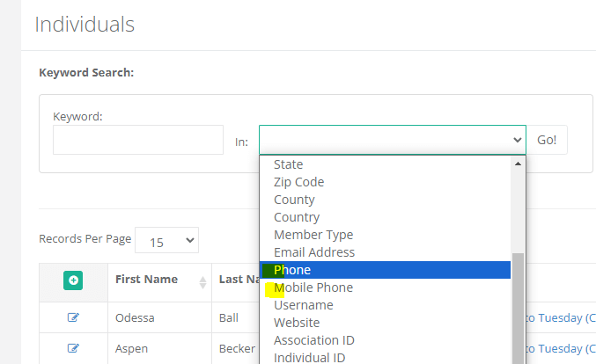Viewport: 596px width, 364px height.
Task: Choose Username search option
Action: (303, 305)
